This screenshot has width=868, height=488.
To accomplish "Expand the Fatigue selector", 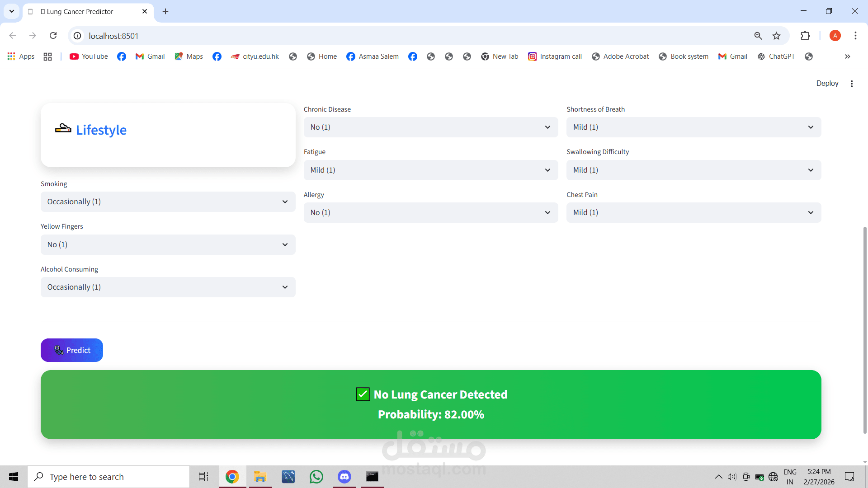I will (x=430, y=170).
